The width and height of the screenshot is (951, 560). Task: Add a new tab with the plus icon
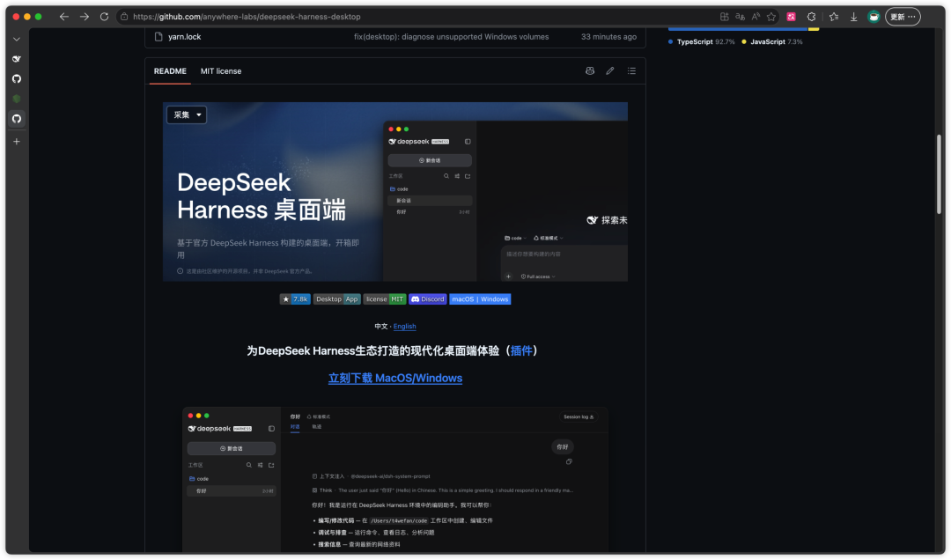pos(17,142)
